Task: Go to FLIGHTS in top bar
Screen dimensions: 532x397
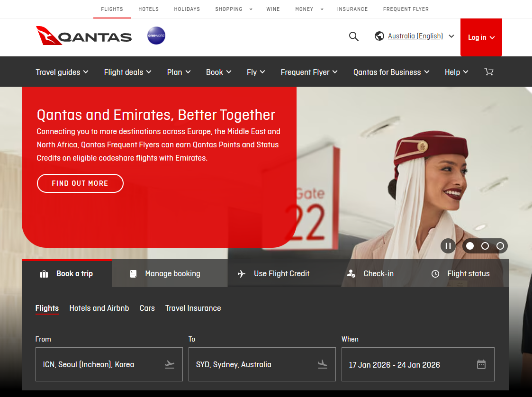Action: [112, 9]
